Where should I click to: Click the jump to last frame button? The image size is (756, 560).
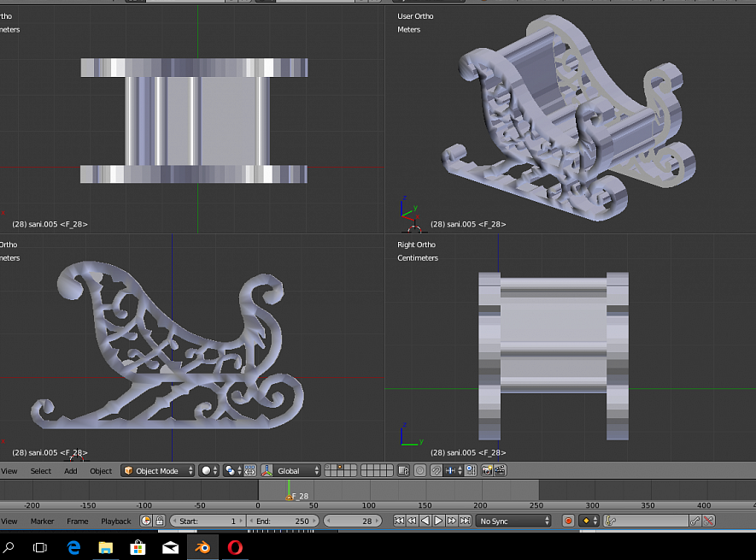click(466, 521)
